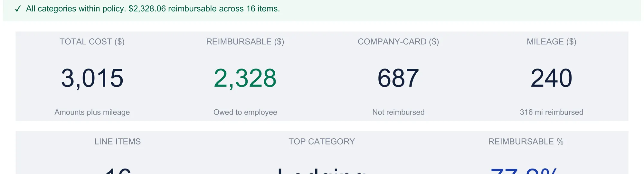This screenshot has height=174, width=644.
Task: Click the 'Not reimbursed' caption
Action: click(398, 112)
